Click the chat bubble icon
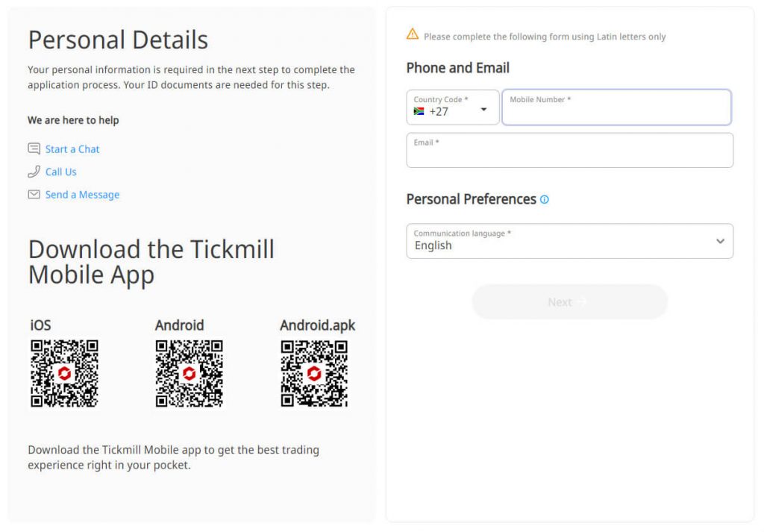The height and width of the screenshot is (532, 764). [34, 149]
